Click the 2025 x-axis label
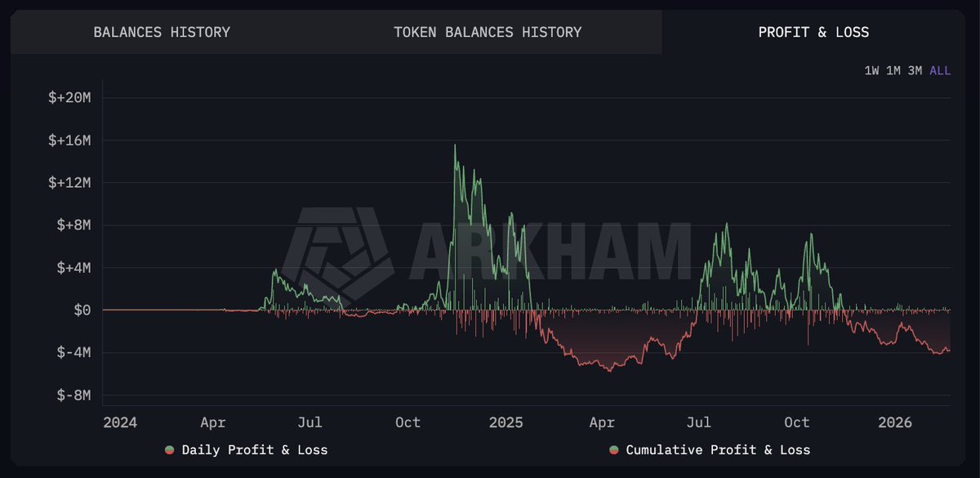This screenshot has height=478, width=980. tap(506, 422)
